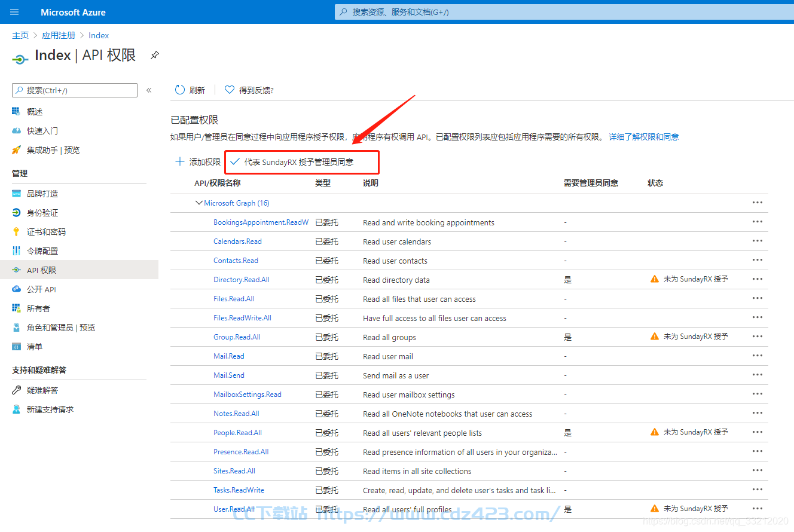Open the 新建支持请求 person icon

point(16,409)
